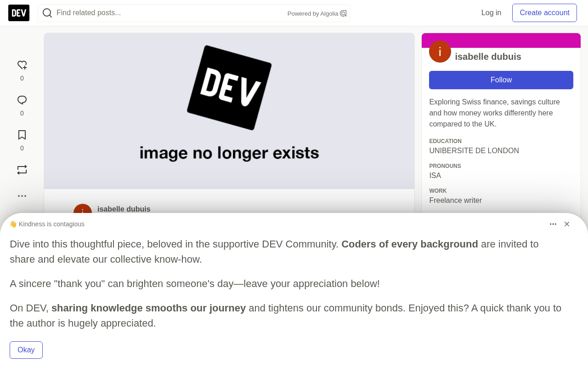588x368 pixels.
Task: Open the author name link below cover image
Action: point(124,209)
